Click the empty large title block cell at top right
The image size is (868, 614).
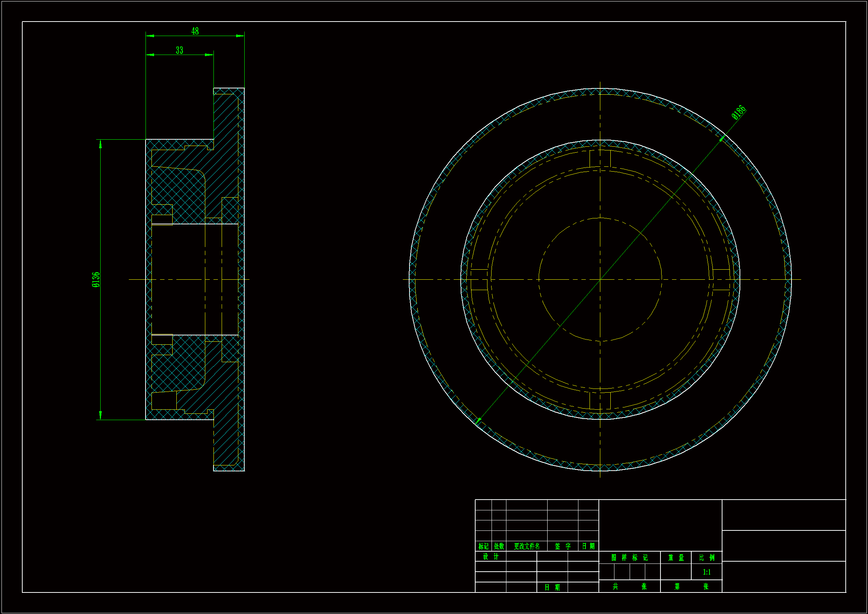[783, 514]
